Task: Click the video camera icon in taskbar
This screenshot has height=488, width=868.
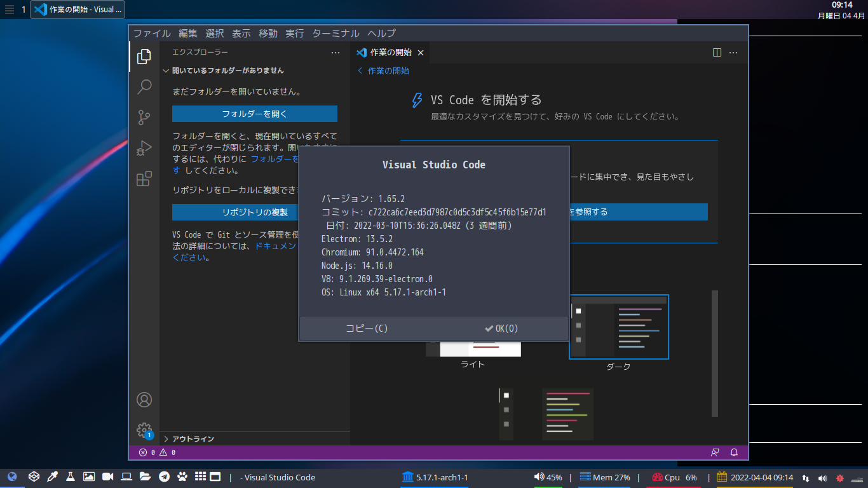Action: pos(107,477)
